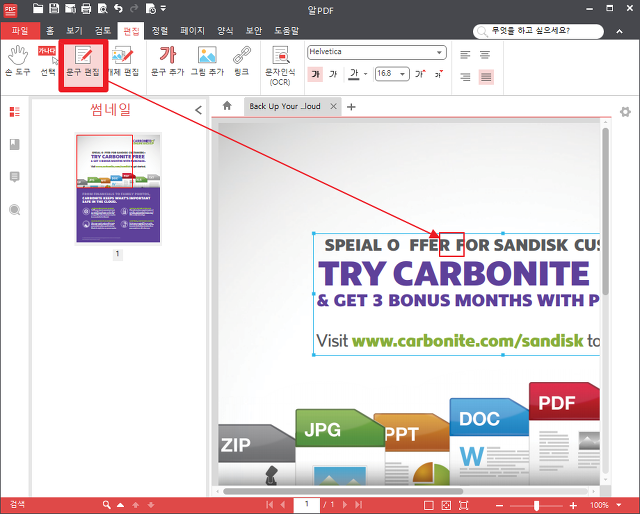Redo the last undone action
This screenshot has height=514, width=640.
pos(133,8)
